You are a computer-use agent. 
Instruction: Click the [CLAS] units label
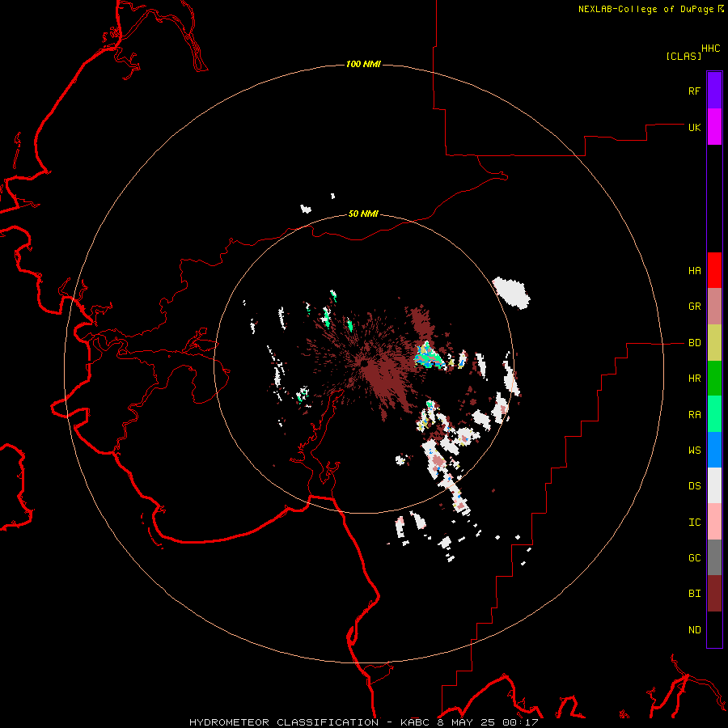click(684, 56)
